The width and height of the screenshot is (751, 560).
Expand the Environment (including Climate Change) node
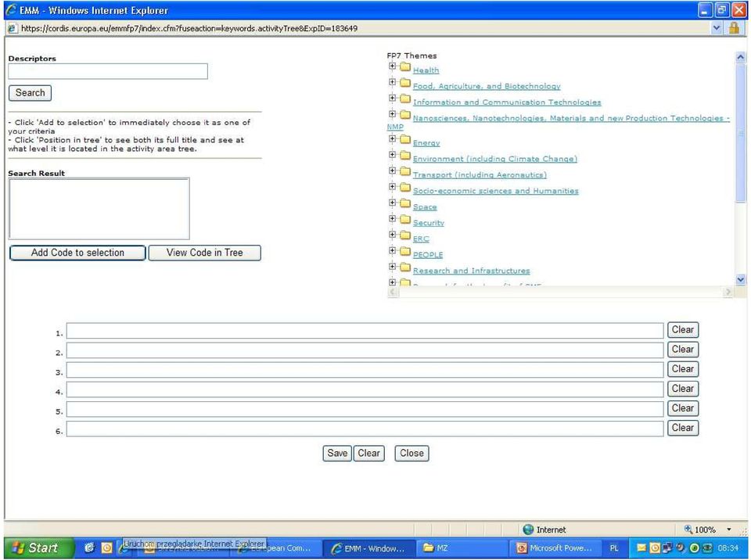(392, 155)
